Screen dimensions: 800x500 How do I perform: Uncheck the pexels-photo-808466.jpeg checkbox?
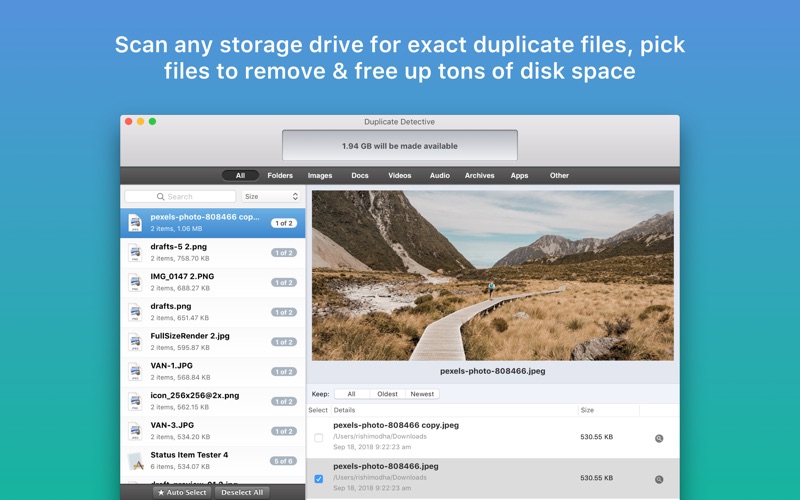(319, 479)
